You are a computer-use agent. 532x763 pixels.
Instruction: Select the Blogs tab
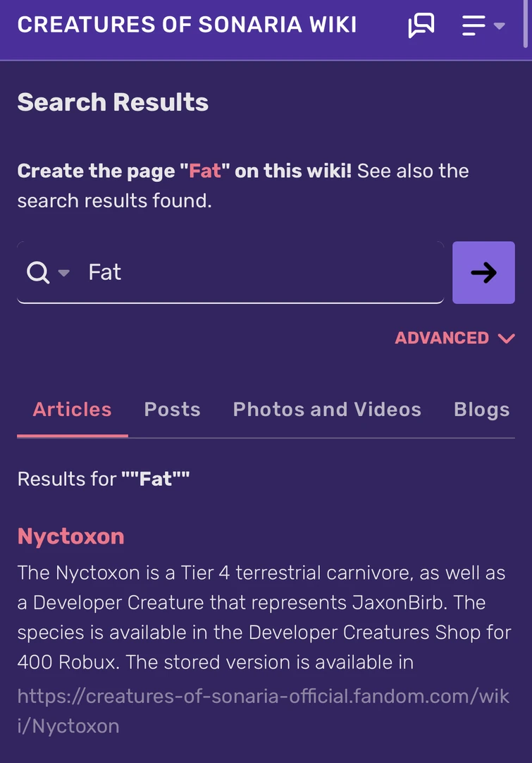click(481, 409)
